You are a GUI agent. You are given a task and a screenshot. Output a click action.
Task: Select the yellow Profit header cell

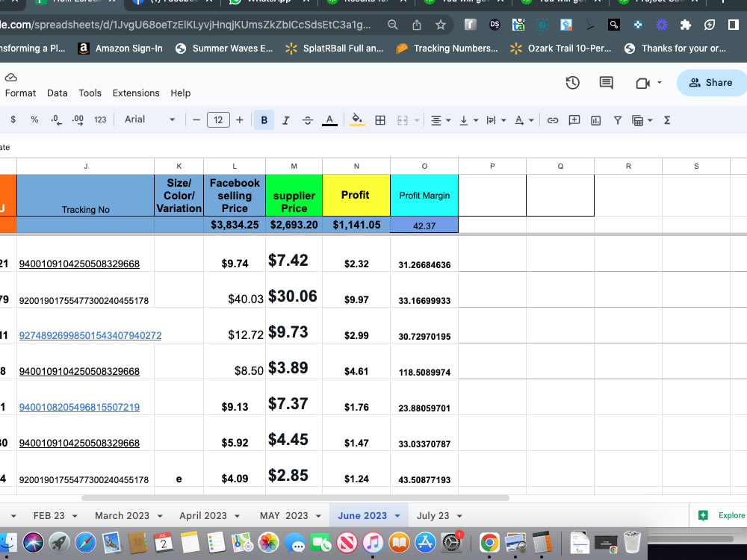356,195
